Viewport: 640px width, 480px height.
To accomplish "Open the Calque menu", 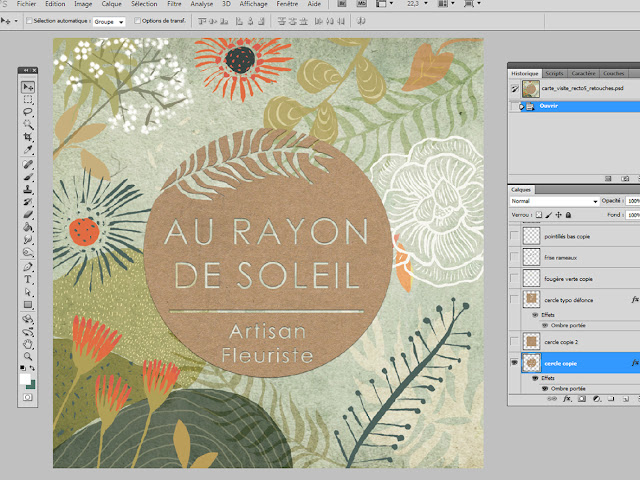I will [111, 4].
